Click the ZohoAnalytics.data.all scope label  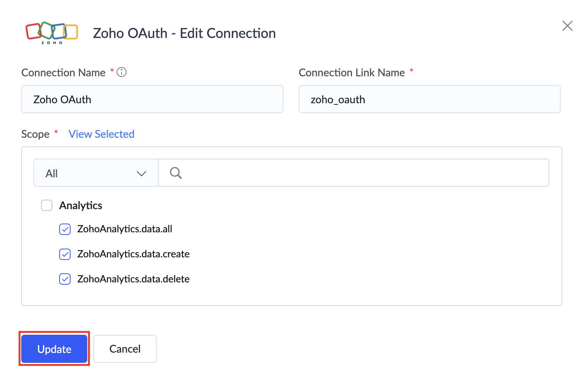(x=124, y=229)
